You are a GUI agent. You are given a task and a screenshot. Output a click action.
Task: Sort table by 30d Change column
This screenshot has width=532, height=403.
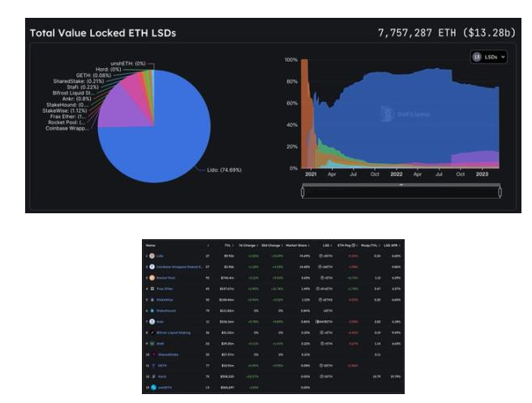272,245
